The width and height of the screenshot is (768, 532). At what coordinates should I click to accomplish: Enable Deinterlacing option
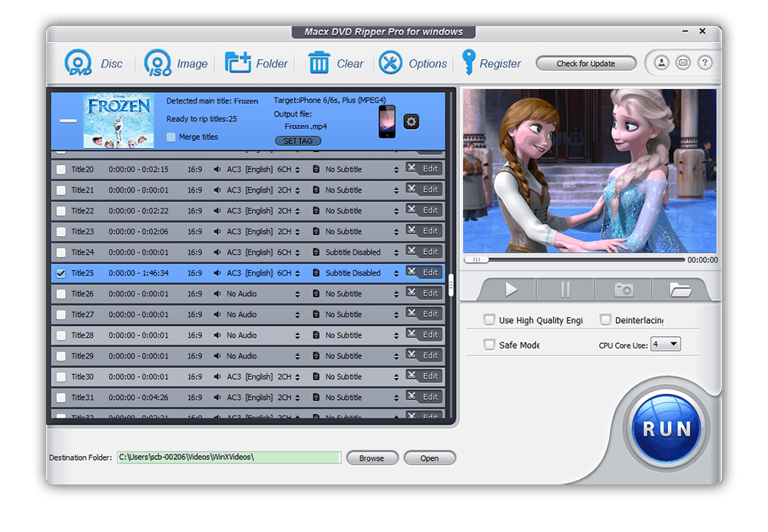coord(605,319)
